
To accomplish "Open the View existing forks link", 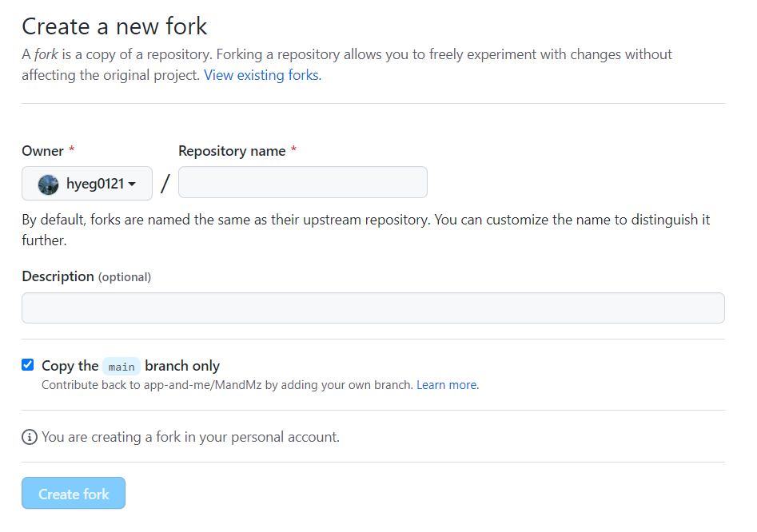I will [x=262, y=76].
